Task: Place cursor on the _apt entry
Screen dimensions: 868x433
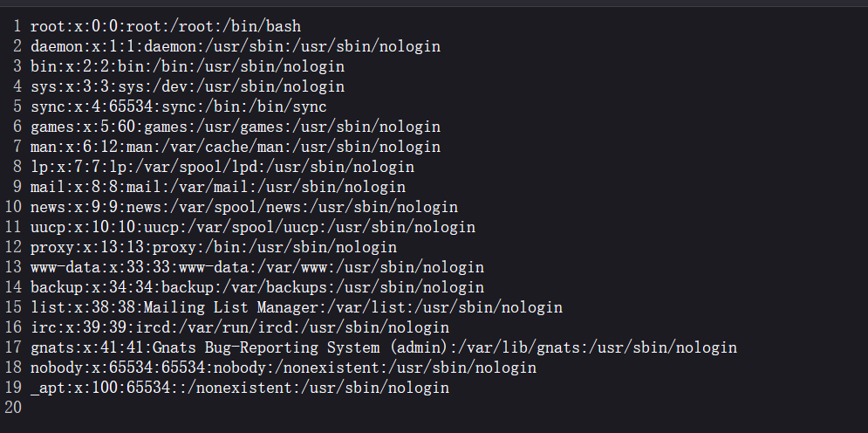Action: pyautogui.click(x=239, y=388)
